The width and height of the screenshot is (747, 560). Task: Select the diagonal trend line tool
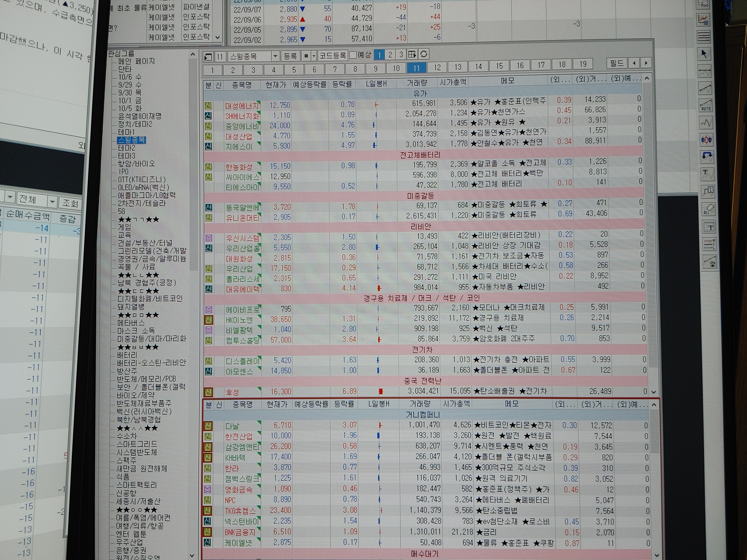[706, 89]
